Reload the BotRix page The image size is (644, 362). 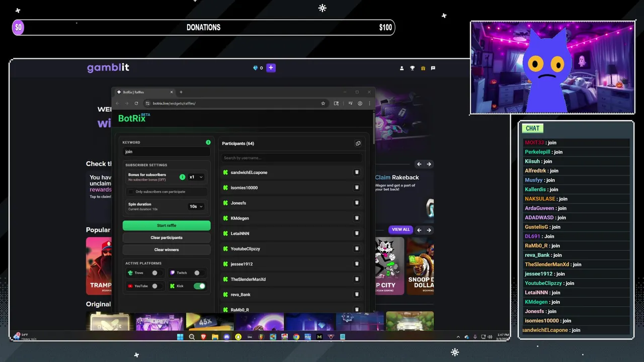tap(136, 103)
